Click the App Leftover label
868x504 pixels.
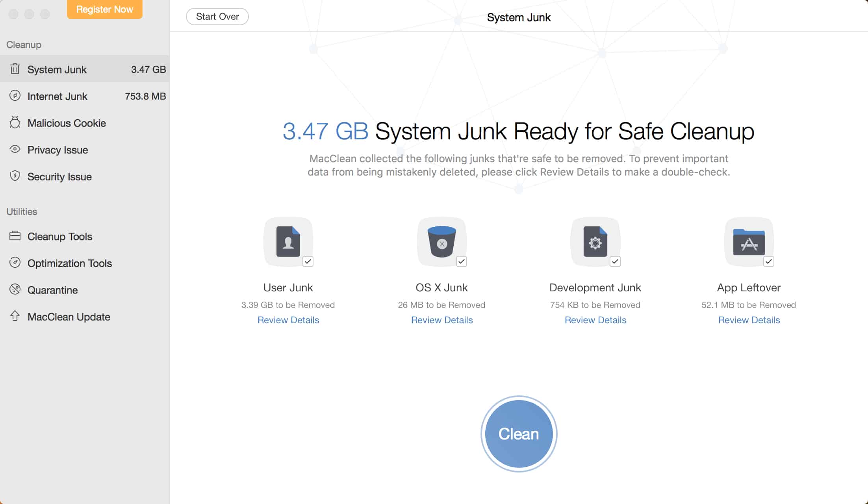pyautogui.click(x=749, y=287)
